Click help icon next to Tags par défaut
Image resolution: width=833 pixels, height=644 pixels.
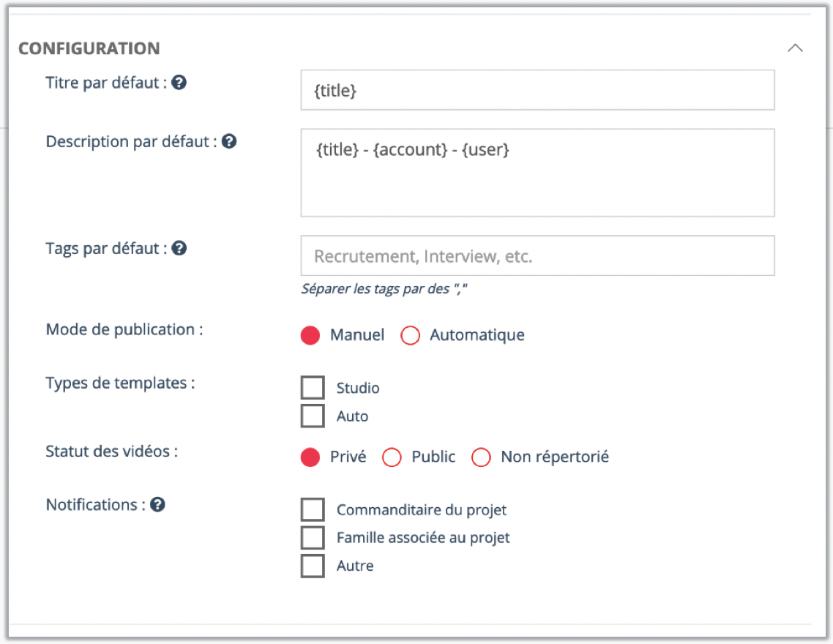pyautogui.click(x=179, y=248)
